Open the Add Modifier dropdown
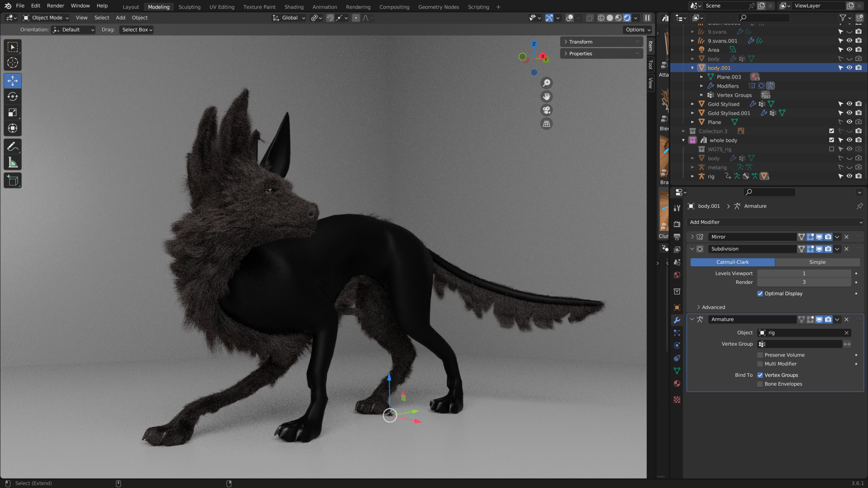Image resolution: width=868 pixels, height=488 pixels. [x=775, y=222]
